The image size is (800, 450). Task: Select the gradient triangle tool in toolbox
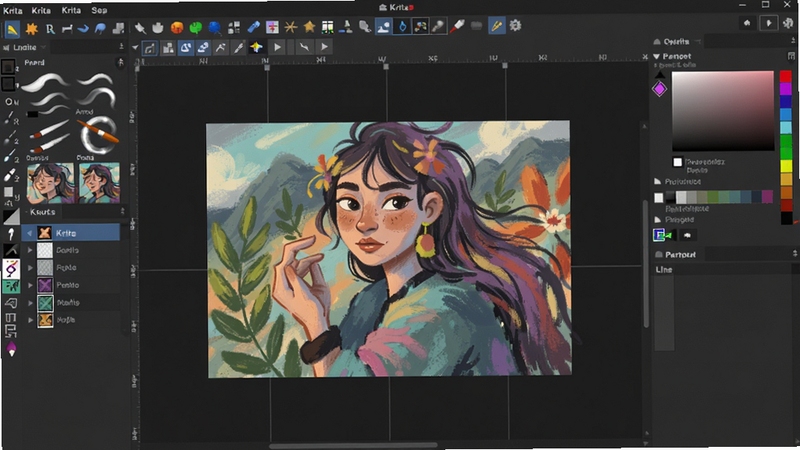point(11,216)
